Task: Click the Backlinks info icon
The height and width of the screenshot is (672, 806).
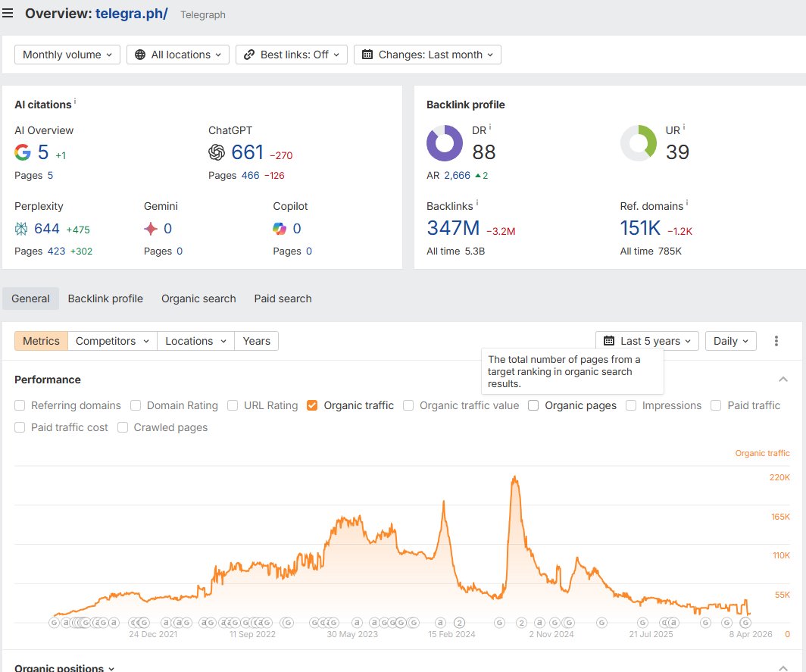Action: tap(477, 202)
